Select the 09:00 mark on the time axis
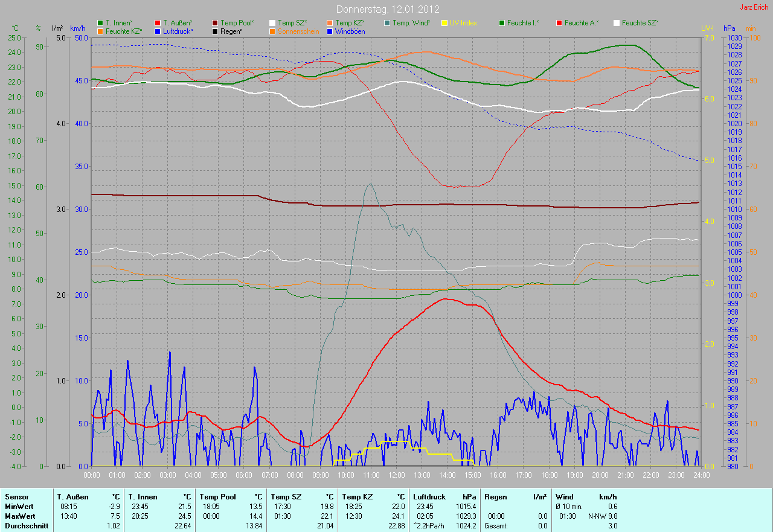The width and height of the screenshot is (773, 532). pyautogui.click(x=320, y=475)
